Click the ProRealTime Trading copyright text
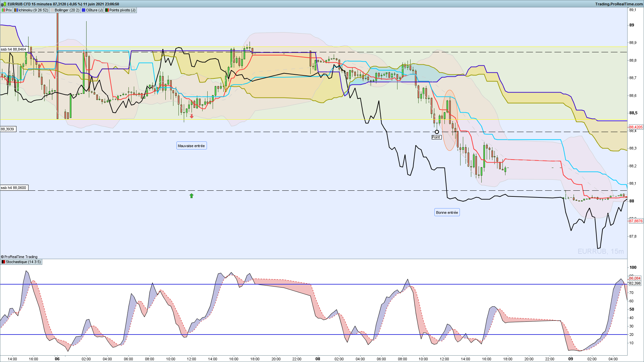 coord(19,257)
